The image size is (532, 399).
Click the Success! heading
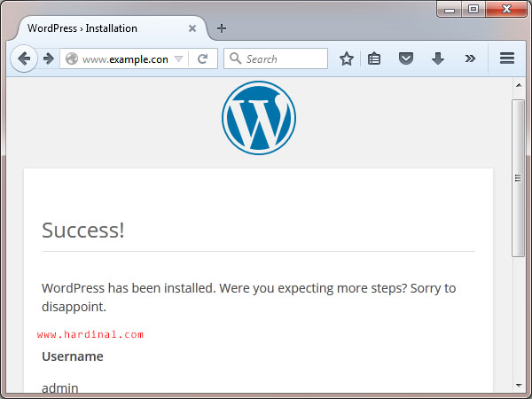pyautogui.click(x=83, y=231)
